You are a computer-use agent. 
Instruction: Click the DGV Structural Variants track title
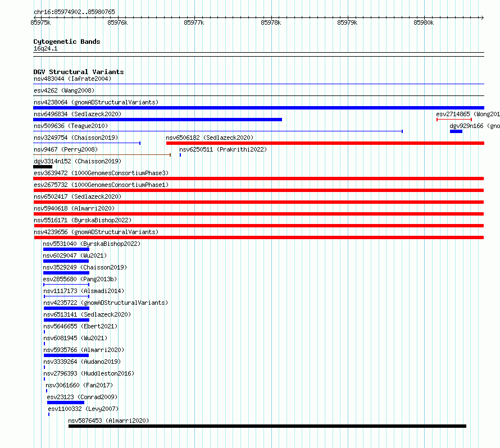coord(79,72)
